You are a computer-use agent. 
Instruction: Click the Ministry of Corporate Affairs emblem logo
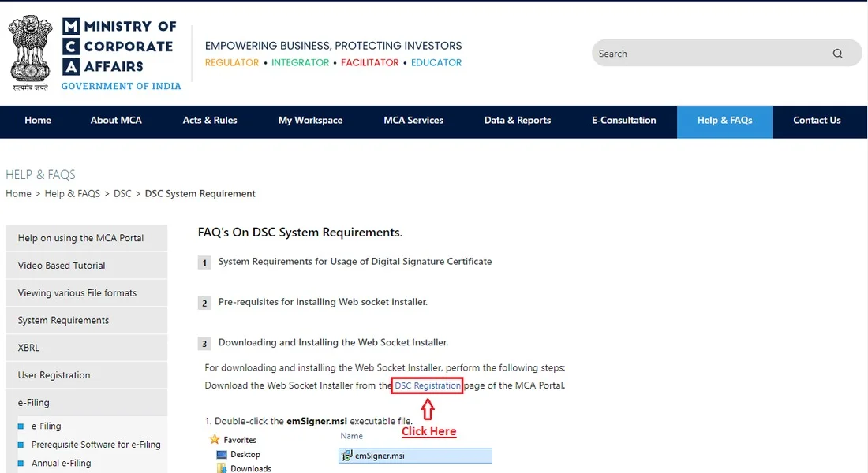point(31,53)
